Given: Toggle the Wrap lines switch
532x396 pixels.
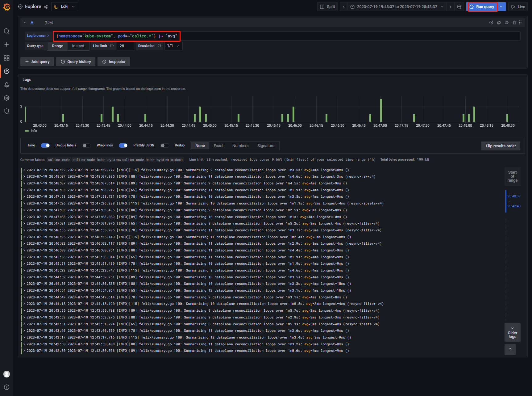Looking at the screenshot, I should pyautogui.click(x=123, y=145).
